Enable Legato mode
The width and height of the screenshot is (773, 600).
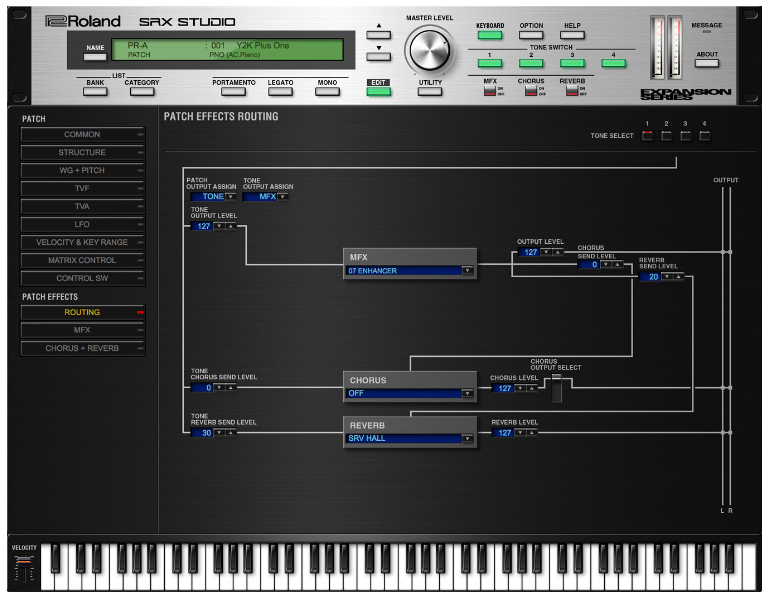(280, 91)
